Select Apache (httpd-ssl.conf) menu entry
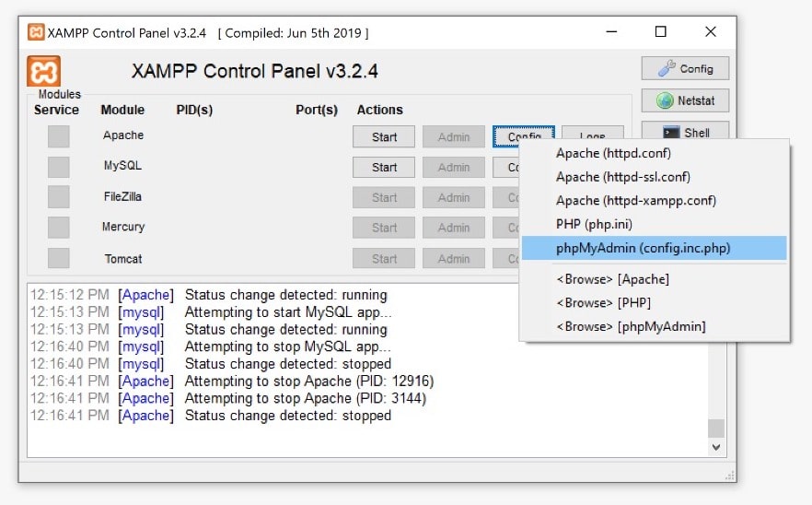Screen dimensions: 812x505 (x=654, y=177)
